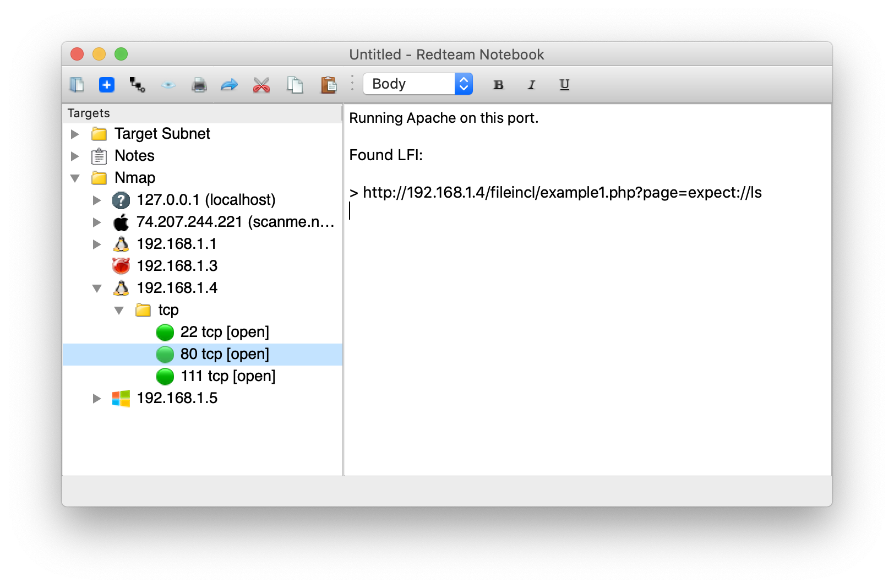Expand the 74.207.244.221 scanme host
Viewport: 894px width, 588px height.
coord(97,222)
